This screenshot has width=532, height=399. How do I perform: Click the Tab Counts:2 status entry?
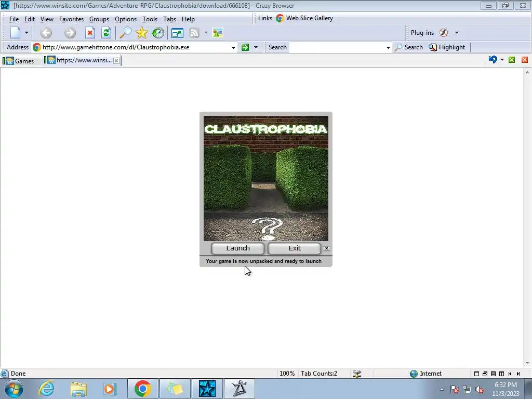(x=319, y=374)
